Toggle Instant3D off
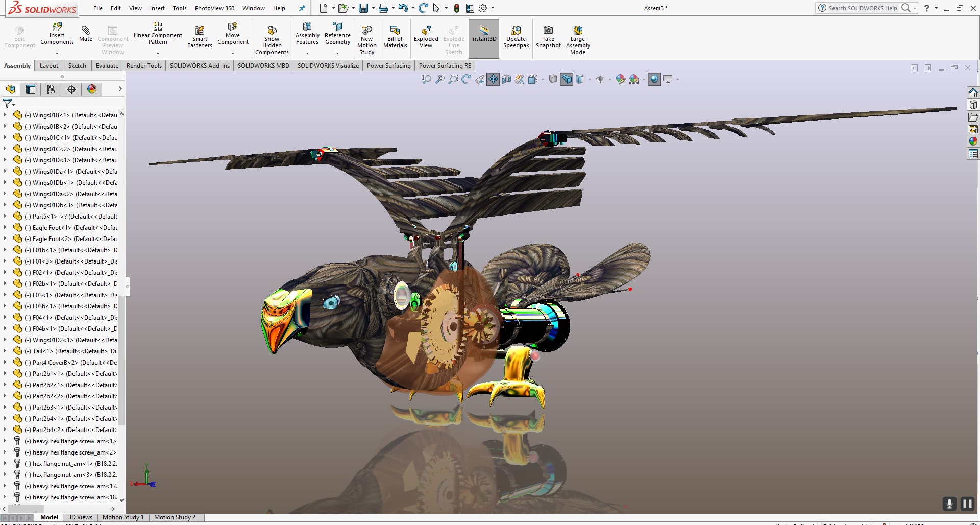Image resolution: width=980 pixels, height=525 pixels. 483,37
